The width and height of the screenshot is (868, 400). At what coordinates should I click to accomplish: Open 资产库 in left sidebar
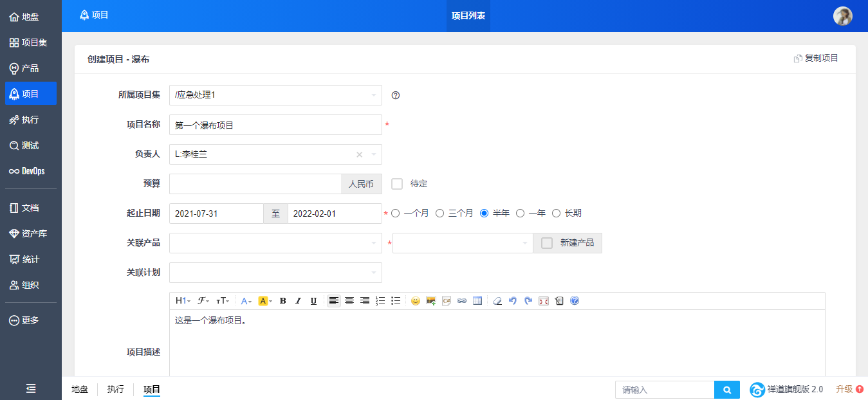[x=31, y=233]
